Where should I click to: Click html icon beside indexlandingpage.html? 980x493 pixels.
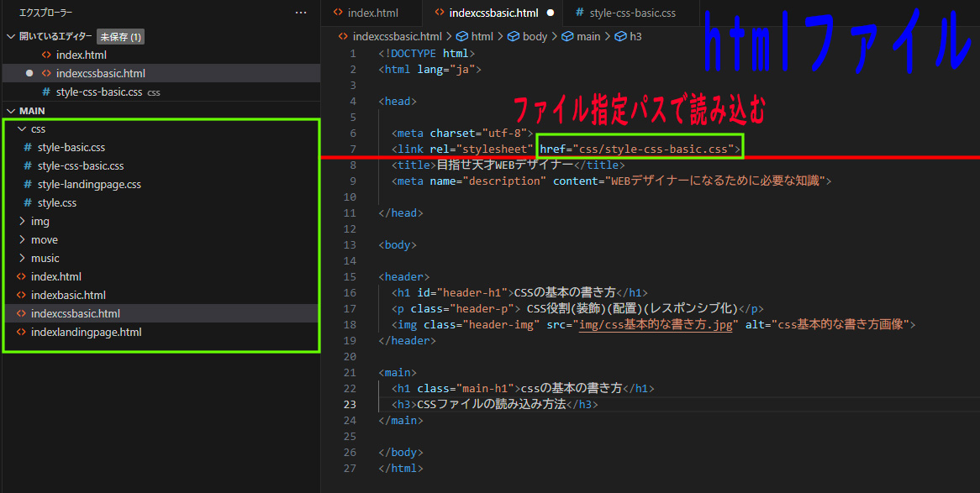coord(21,332)
